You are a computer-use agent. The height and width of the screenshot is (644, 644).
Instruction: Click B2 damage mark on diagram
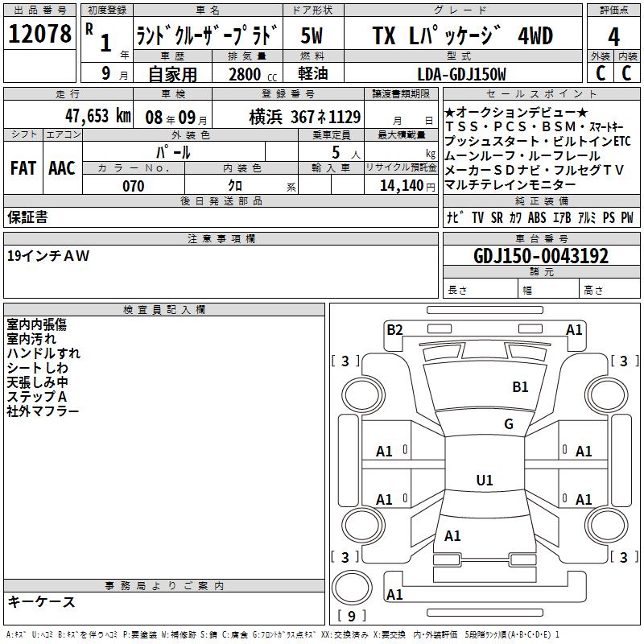394,330
